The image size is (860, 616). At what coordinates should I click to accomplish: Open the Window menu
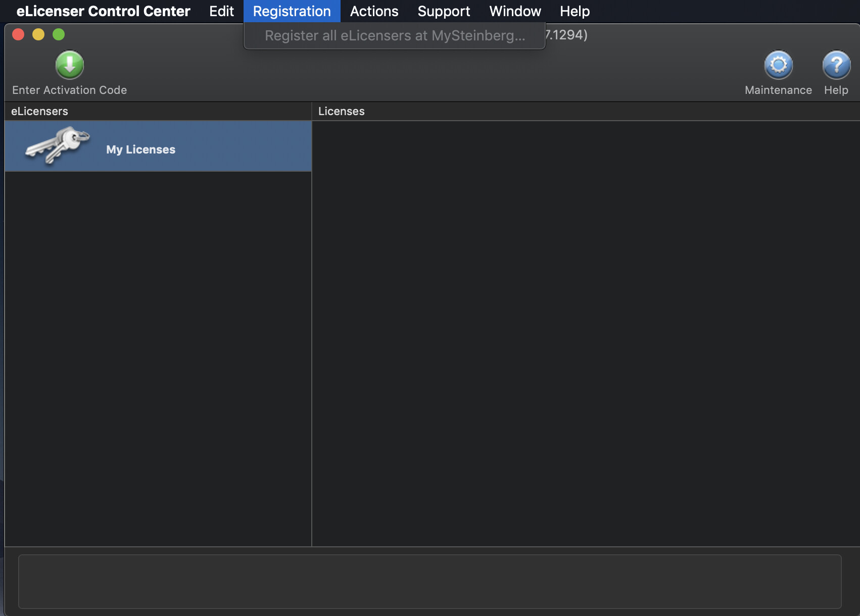click(514, 11)
